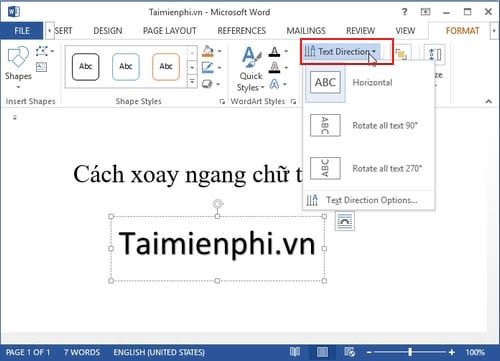
Task: Select the blue-outlined Abc shape style
Action: [126, 67]
